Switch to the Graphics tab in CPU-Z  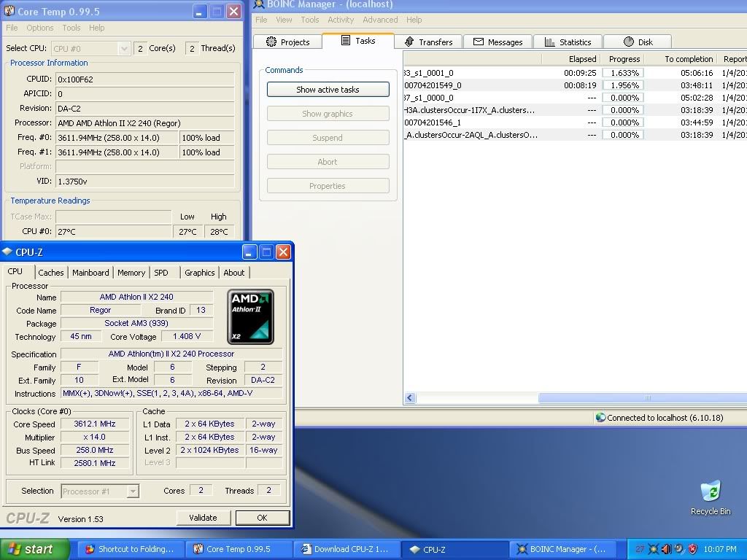[x=200, y=273]
